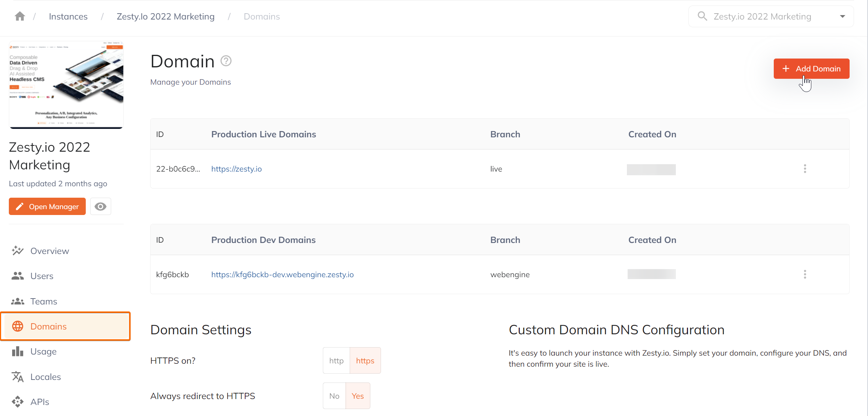Screen dimensions: 868x416
Task: Click the Custom Domain DNS Configuration heading
Action: 617,329
